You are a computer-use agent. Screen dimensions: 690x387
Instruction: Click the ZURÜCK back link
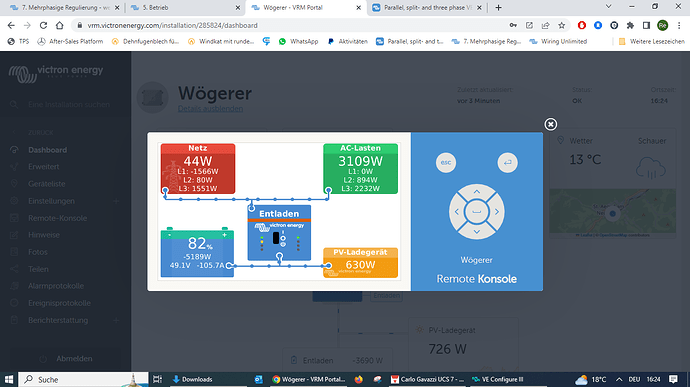click(40, 133)
